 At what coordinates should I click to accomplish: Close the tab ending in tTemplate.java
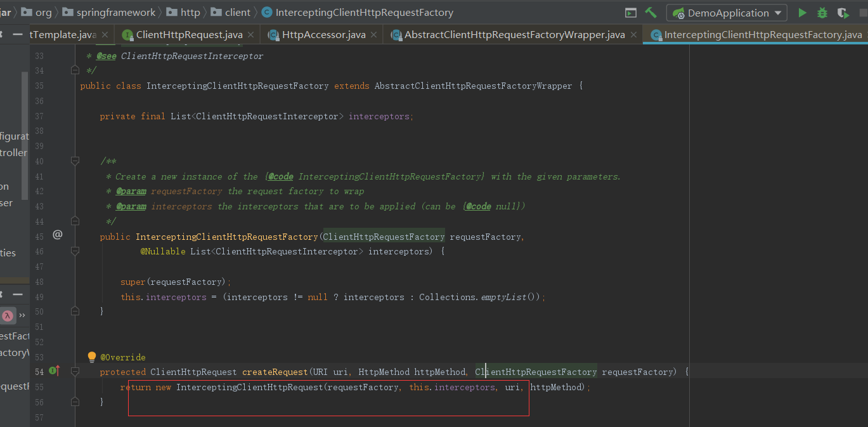(105, 35)
